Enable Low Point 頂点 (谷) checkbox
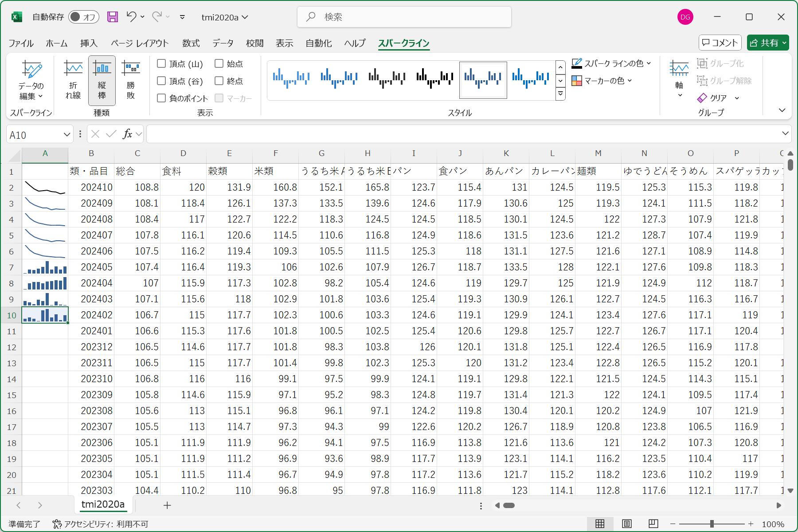The image size is (798, 532). 161,81
